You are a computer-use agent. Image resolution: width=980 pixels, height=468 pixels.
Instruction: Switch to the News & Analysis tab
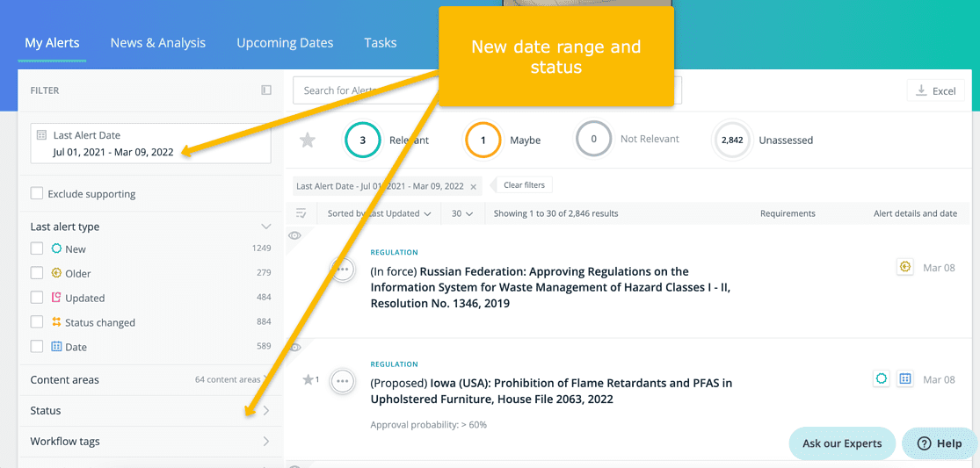tap(157, 43)
